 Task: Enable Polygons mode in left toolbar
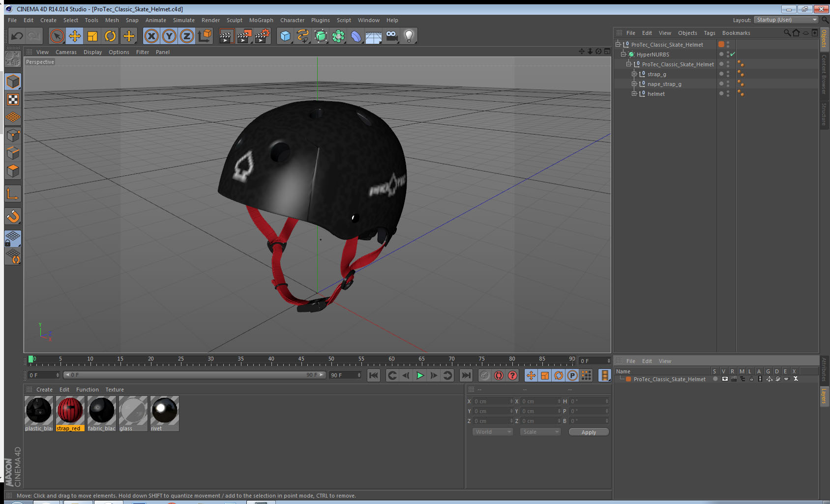13,170
